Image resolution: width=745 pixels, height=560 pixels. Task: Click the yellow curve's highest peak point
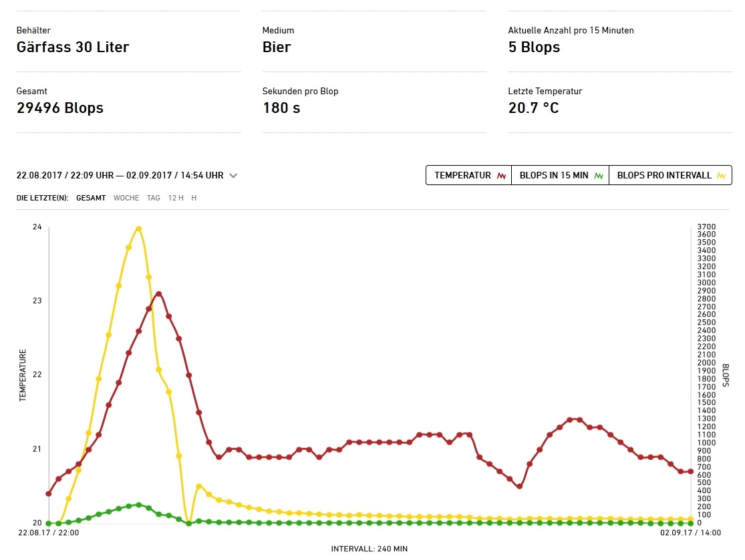pyautogui.click(x=138, y=229)
